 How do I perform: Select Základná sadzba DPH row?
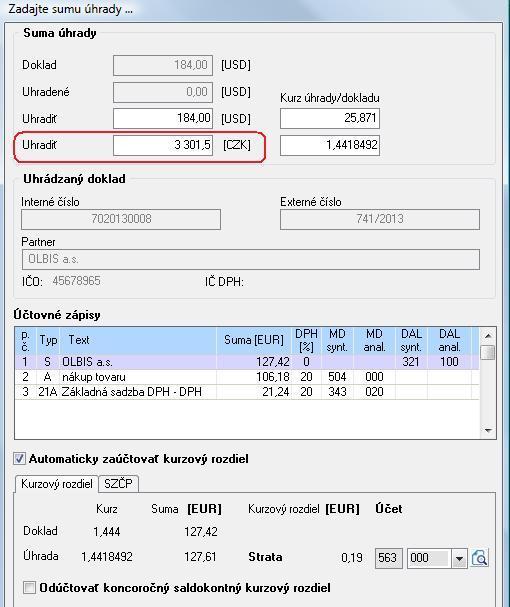point(247,392)
